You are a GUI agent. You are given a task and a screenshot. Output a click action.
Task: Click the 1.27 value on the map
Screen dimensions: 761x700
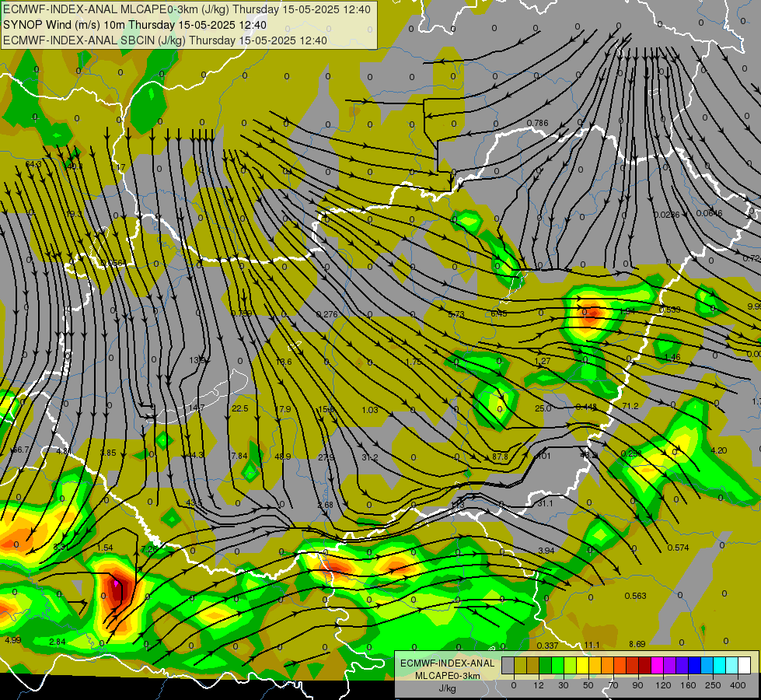pos(542,361)
